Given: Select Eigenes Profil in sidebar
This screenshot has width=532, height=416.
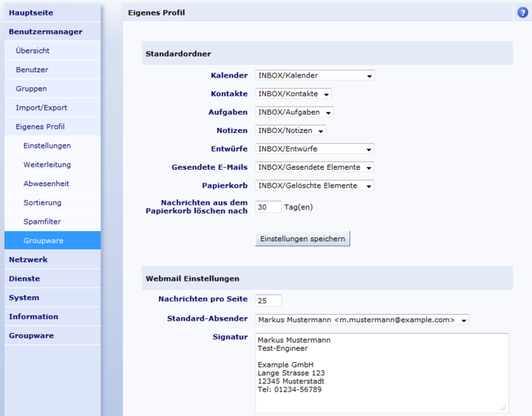Looking at the screenshot, I should [52, 126].
